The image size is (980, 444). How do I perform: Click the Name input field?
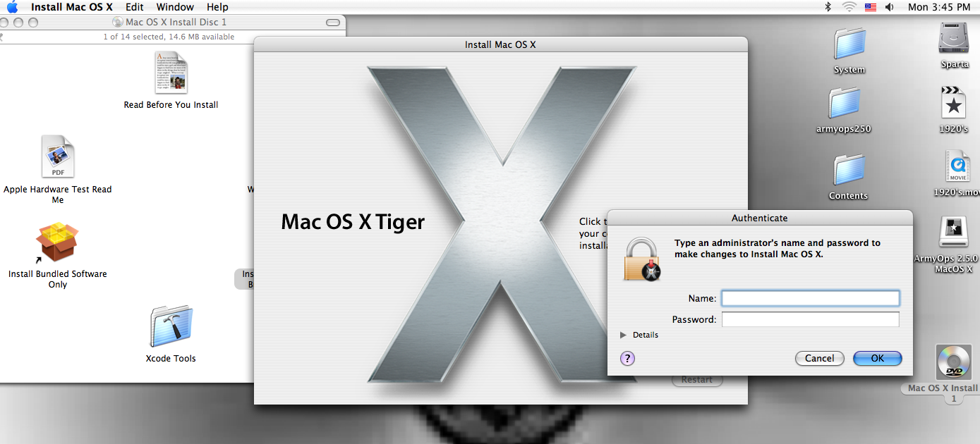(810, 298)
